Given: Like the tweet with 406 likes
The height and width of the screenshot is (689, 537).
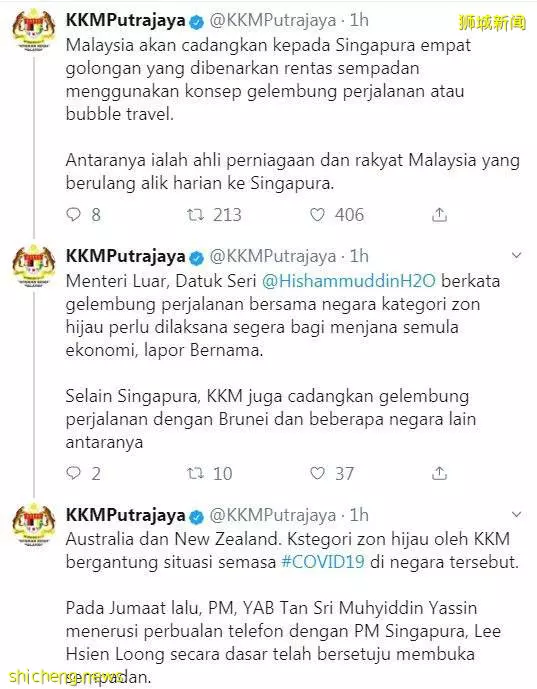Looking at the screenshot, I should click(x=317, y=214).
